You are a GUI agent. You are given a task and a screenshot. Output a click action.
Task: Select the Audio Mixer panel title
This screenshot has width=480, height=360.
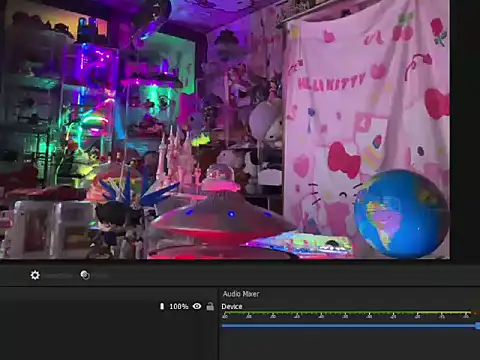pyautogui.click(x=241, y=294)
